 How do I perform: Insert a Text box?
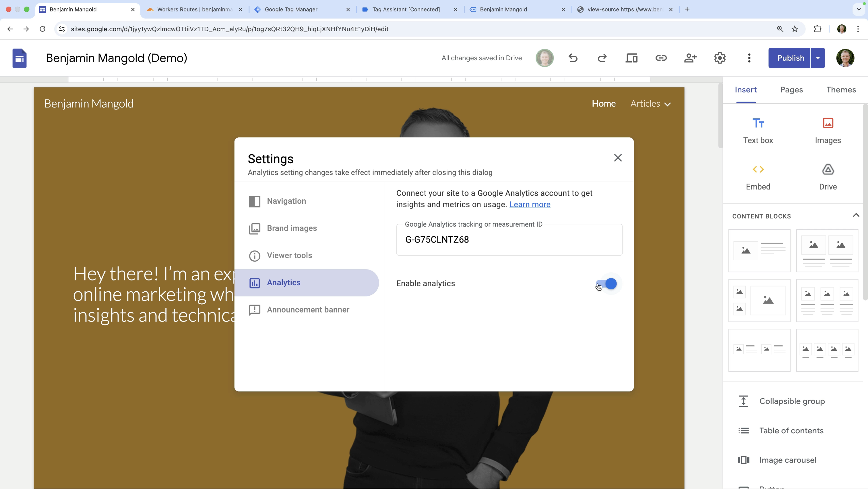coord(758,131)
